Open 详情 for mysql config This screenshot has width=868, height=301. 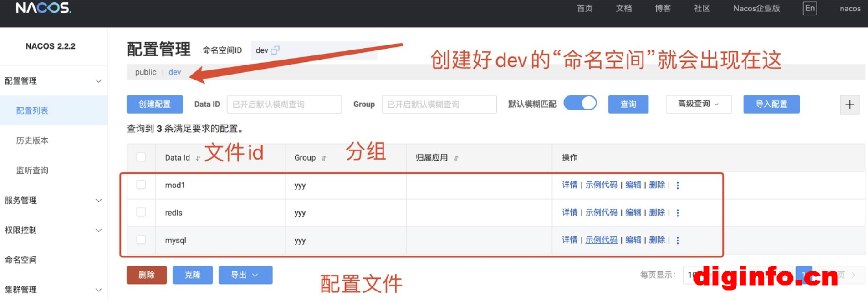pyautogui.click(x=570, y=240)
